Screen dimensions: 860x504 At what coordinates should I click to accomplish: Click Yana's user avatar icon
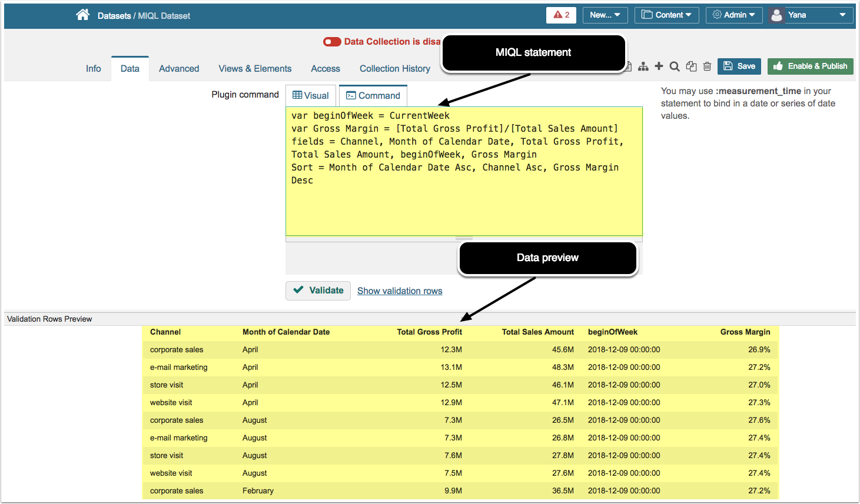[776, 15]
